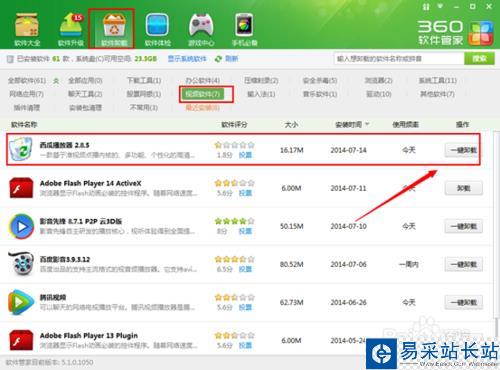Click 投票 link in 百度影音 row
The height and width of the screenshot is (370, 500).
(245, 269)
